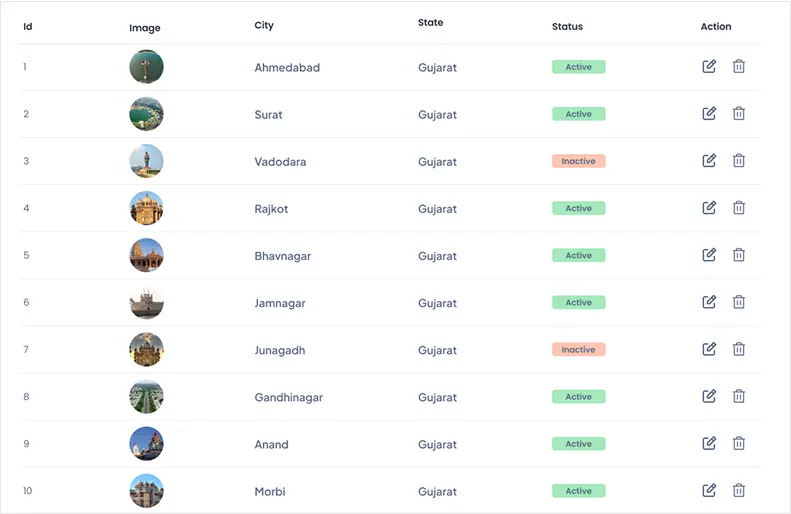Edit the Bhavnagar entry

709,254
